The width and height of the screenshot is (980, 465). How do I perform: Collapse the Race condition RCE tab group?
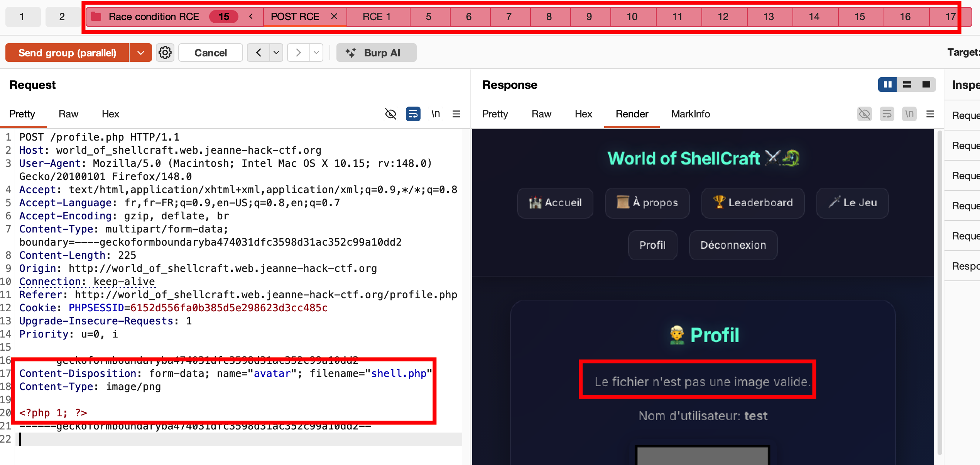tap(251, 17)
